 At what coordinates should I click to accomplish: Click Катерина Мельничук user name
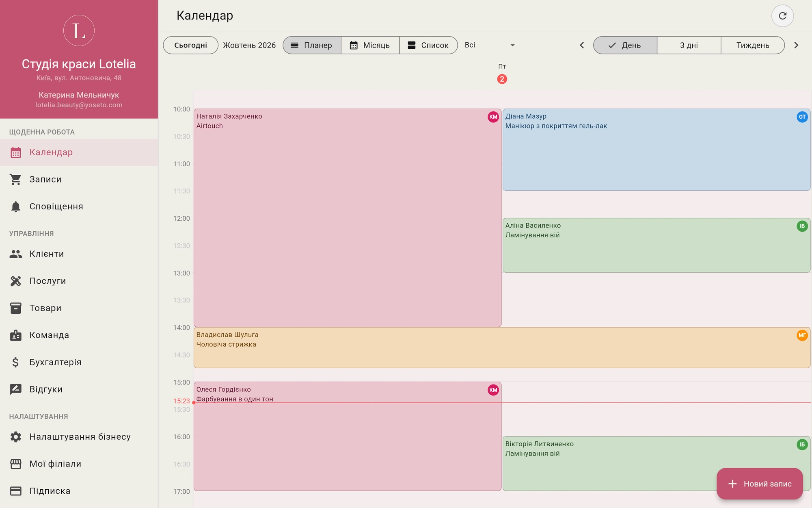(79, 95)
